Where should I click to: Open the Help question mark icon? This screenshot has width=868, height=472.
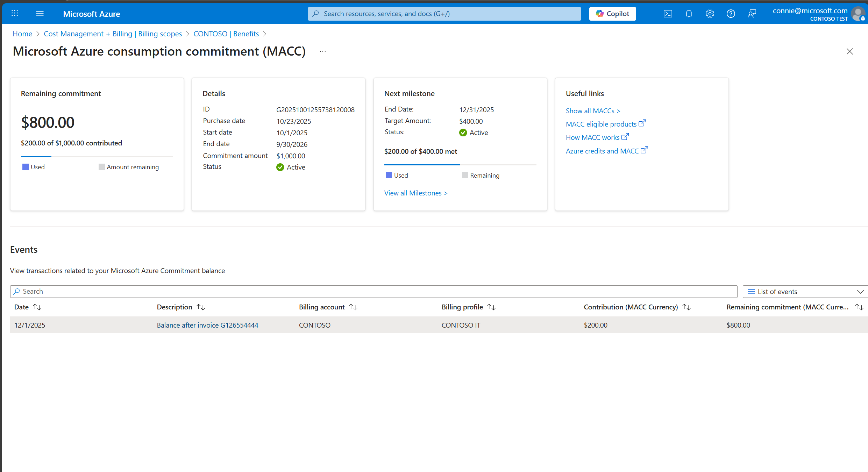click(731, 14)
